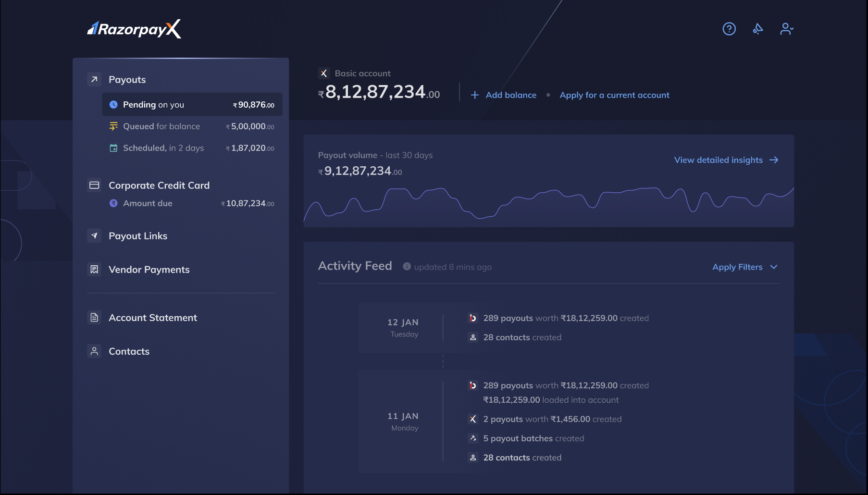This screenshot has width=868, height=495.
Task: Select Amount due row
Action: click(192, 203)
